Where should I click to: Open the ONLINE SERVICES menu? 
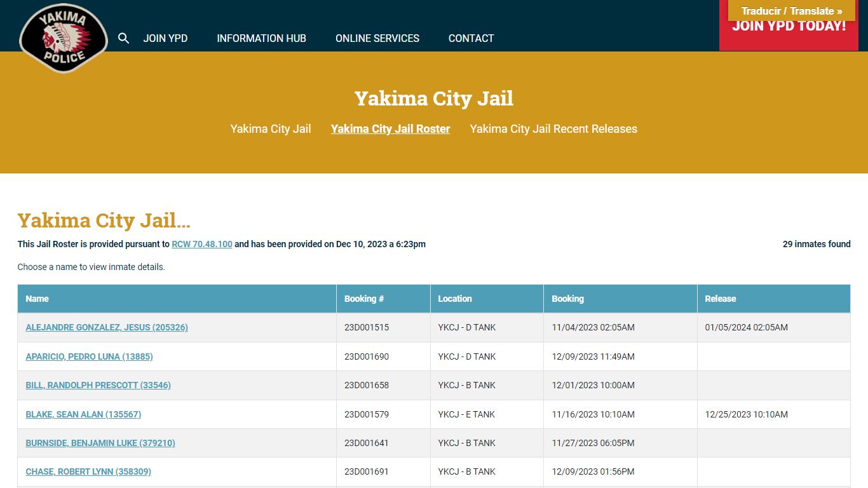[x=377, y=38]
